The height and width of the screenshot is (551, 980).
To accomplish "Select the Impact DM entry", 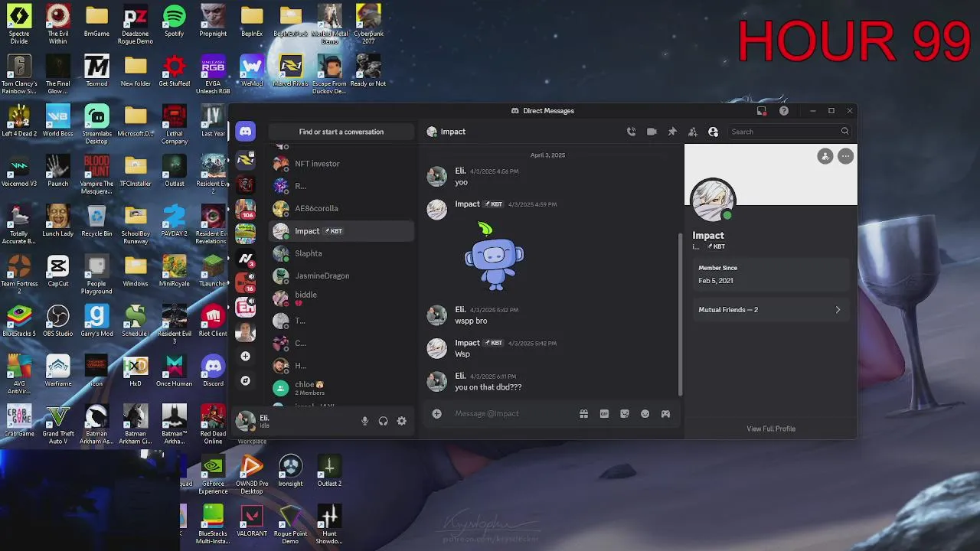I will 341,231.
